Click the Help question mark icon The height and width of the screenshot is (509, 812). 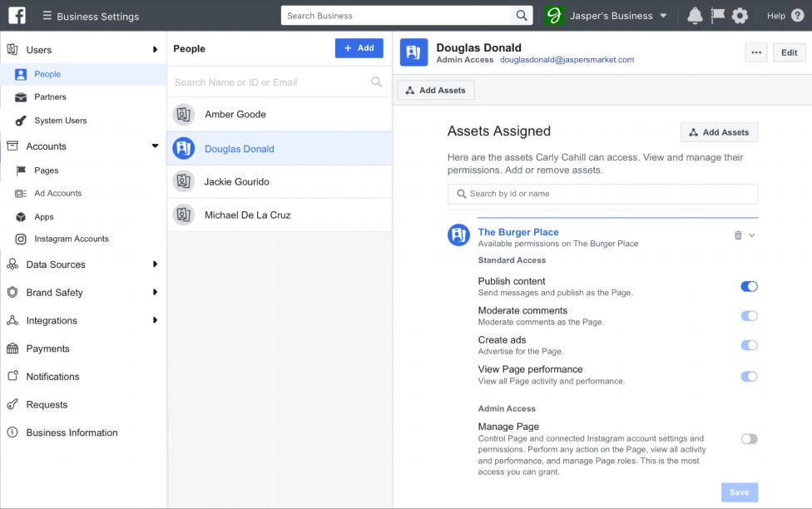pyautogui.click(x=798, y=16)
